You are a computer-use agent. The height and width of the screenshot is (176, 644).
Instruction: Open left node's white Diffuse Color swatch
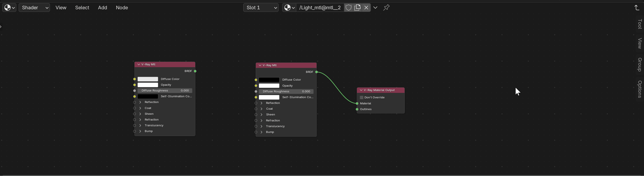click(x=148, y=79)
